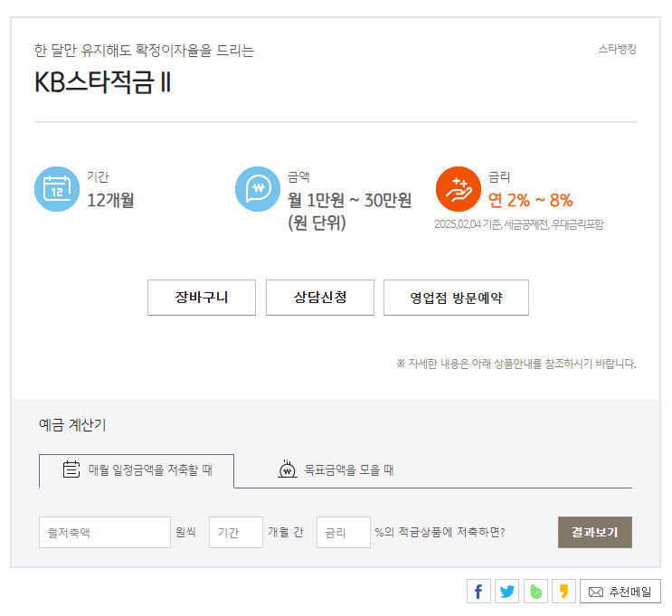Share the product on Twitter
Screen dimensions: 672x616
507,592
